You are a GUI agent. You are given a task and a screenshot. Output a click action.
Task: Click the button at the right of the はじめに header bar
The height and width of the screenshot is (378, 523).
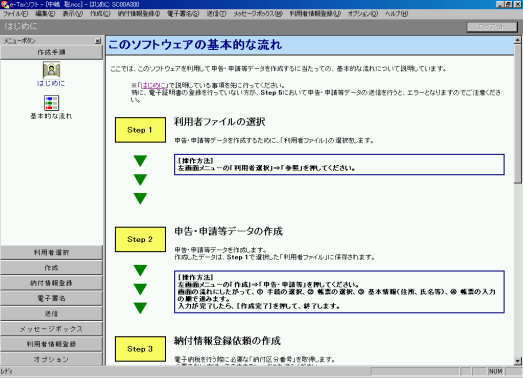point(492,27)
